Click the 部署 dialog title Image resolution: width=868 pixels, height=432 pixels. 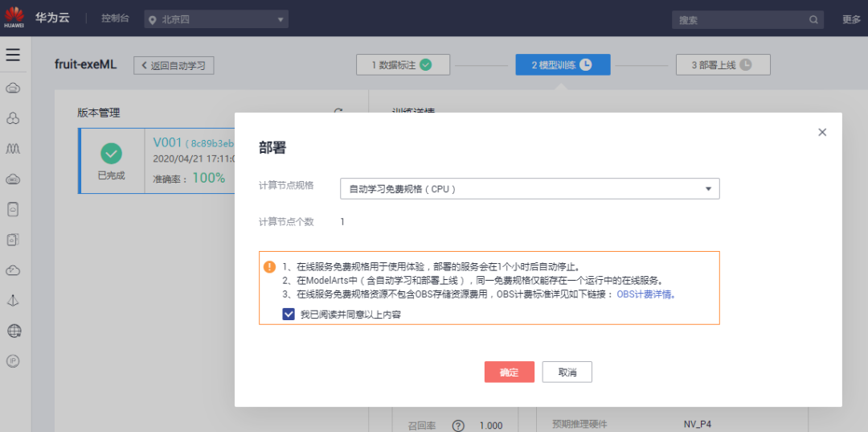point(272,148)
